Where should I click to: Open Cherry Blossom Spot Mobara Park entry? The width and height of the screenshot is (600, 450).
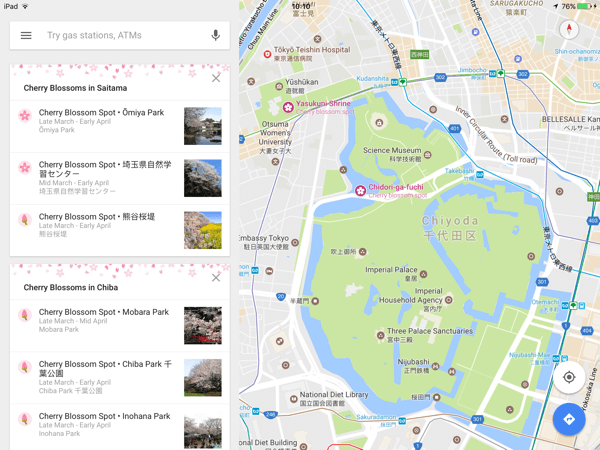coord(120,326)
